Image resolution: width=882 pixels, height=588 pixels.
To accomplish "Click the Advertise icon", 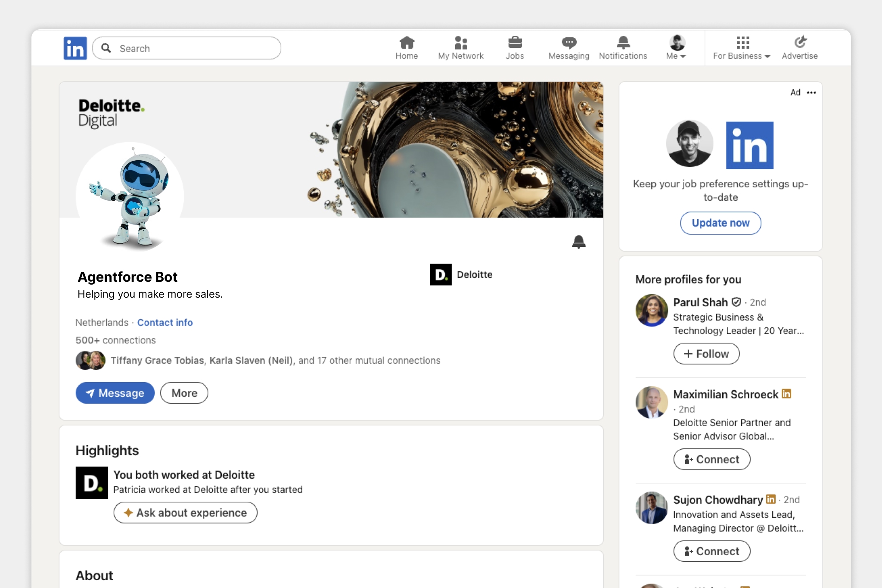I will [800, 43].
